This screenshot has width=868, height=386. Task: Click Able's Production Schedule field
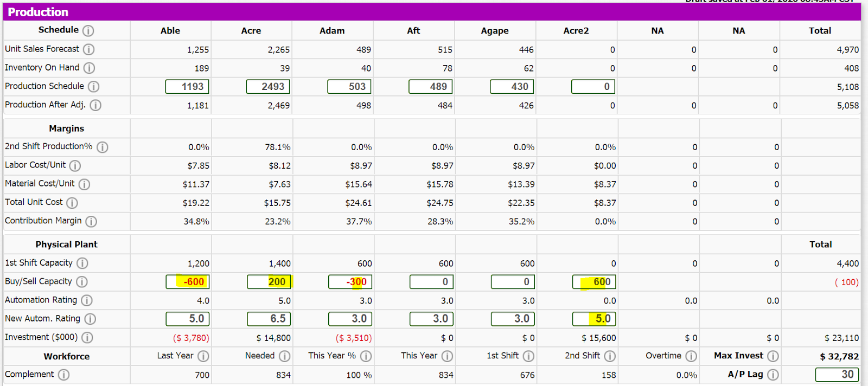point(187,87)
